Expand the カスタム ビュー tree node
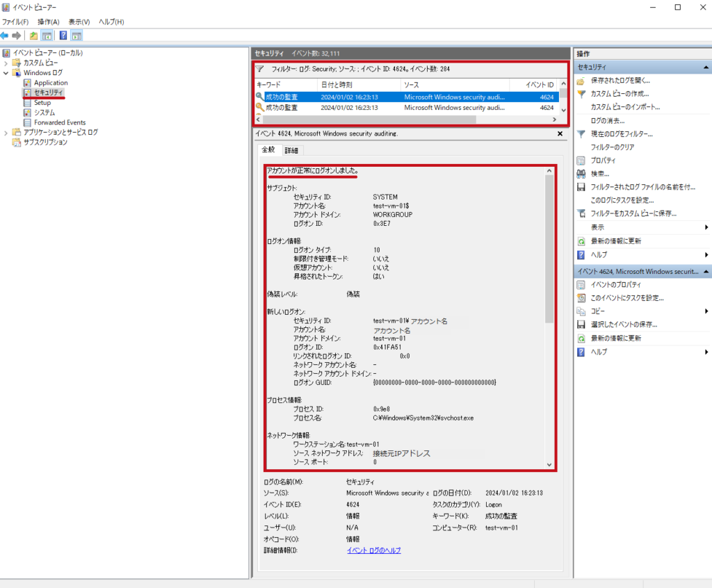The width and height of the screenshot is (712, 588). click(x=6, y=63)
